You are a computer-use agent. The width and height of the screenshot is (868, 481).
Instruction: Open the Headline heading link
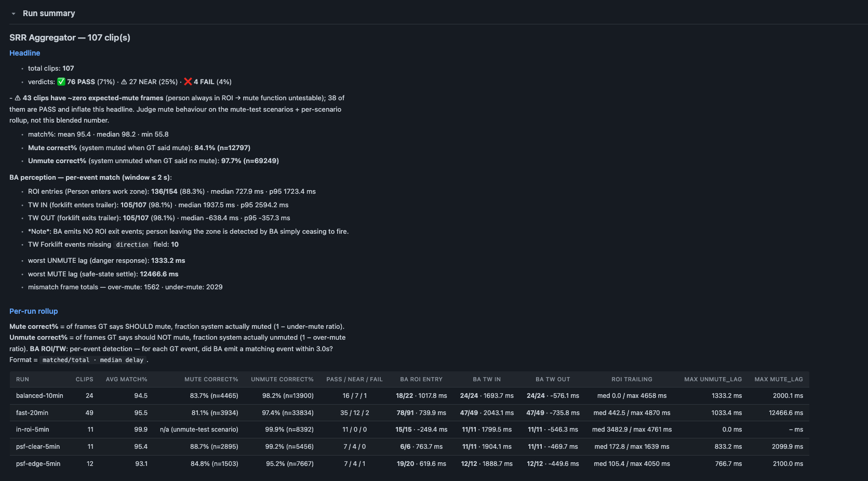pos(24,53)
